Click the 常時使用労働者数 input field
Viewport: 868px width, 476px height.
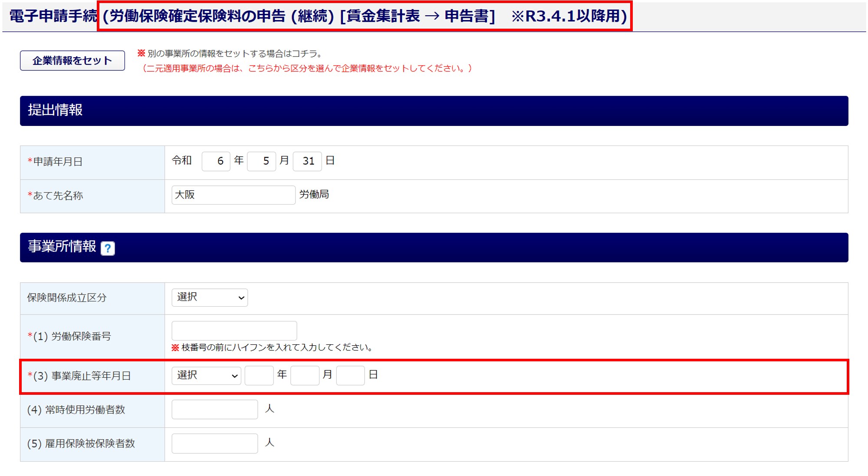pyautogui.click(x=214, y=410)
